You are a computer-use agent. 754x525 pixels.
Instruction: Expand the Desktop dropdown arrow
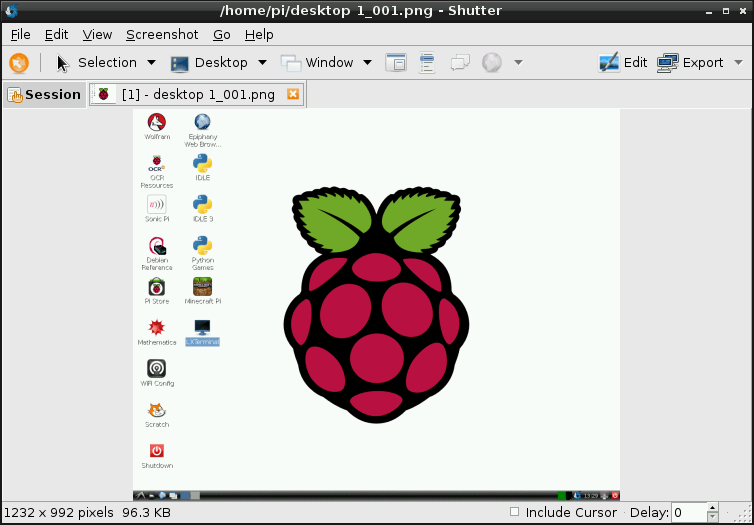pyautogui.click(x=262, y=63)
